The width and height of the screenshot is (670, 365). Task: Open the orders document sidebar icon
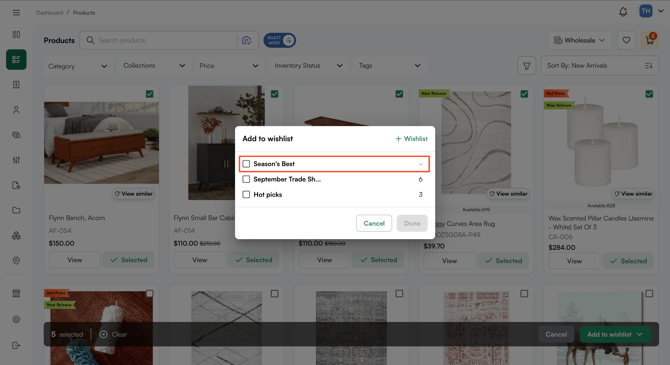[x=16, y=85]
